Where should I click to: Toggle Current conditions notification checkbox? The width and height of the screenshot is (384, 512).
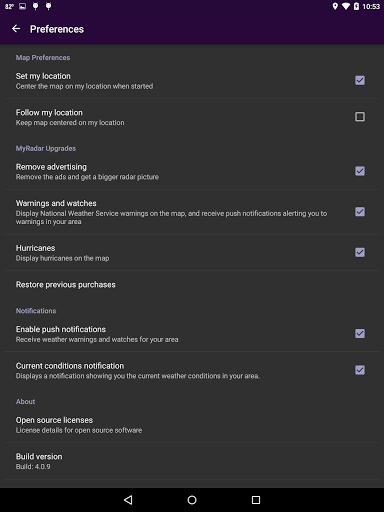pos(360,370)
